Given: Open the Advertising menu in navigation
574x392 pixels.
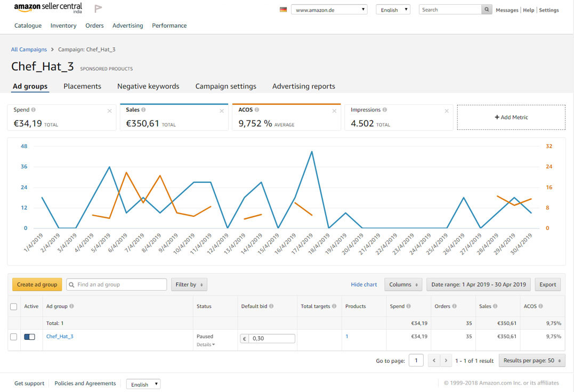Looking at the screenshot, I should coord(127,26).
